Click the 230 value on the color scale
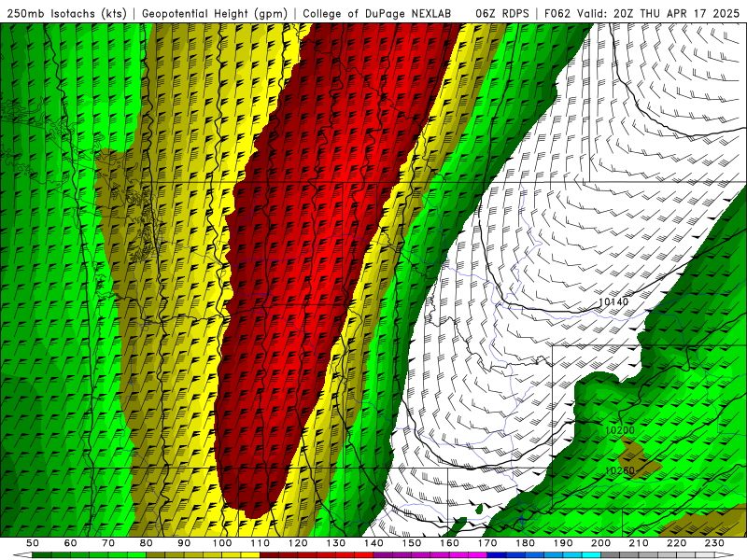The height and width of the screenshot is (560, 747). 715,543
